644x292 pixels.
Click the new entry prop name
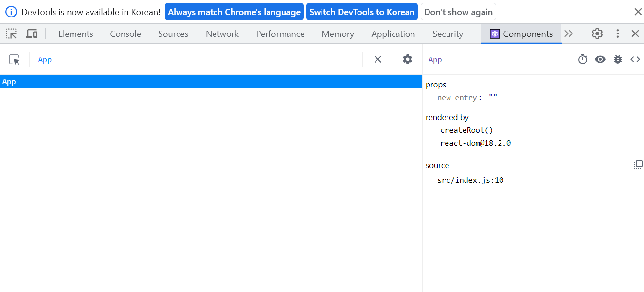tap(457, 98)
